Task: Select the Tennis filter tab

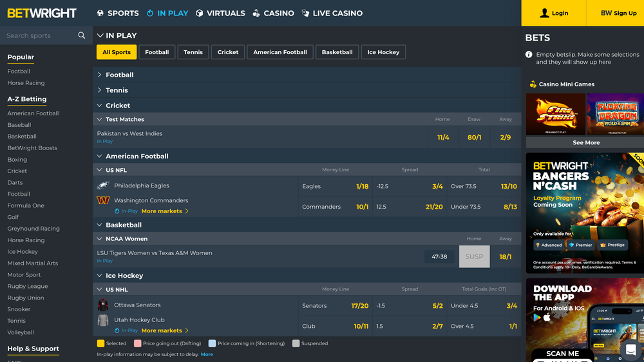Action: coord(193,52)
